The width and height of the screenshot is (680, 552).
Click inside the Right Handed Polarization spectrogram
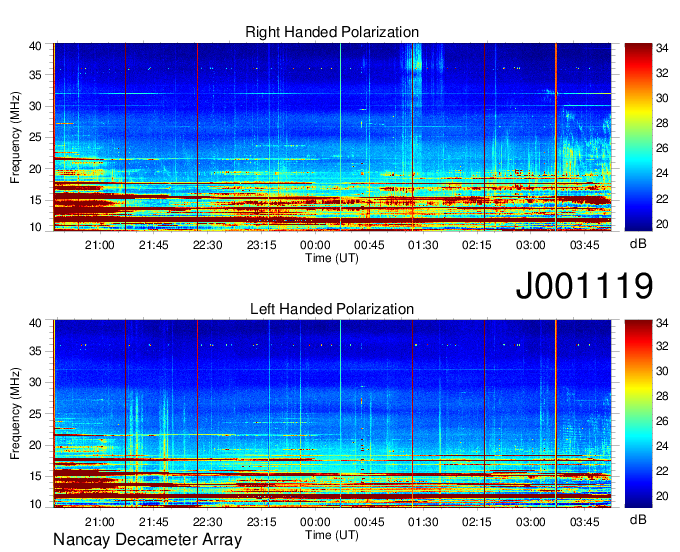pos(332,137)
